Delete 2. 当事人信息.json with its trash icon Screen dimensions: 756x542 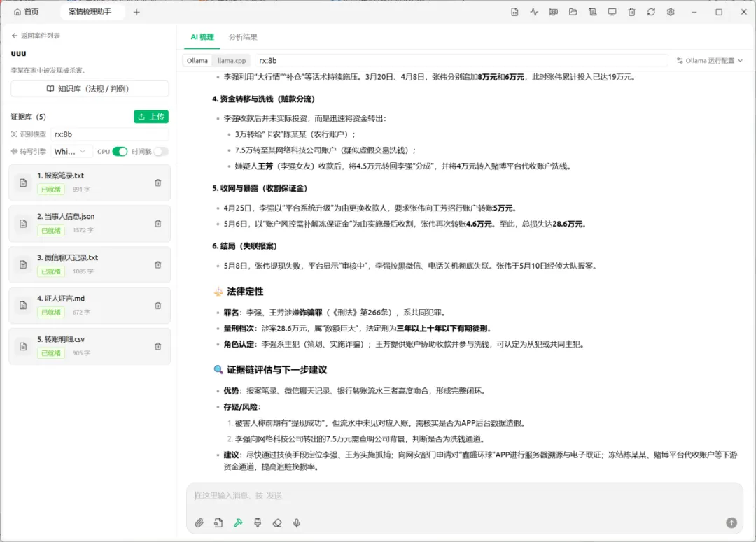click(x=157, y=224)
